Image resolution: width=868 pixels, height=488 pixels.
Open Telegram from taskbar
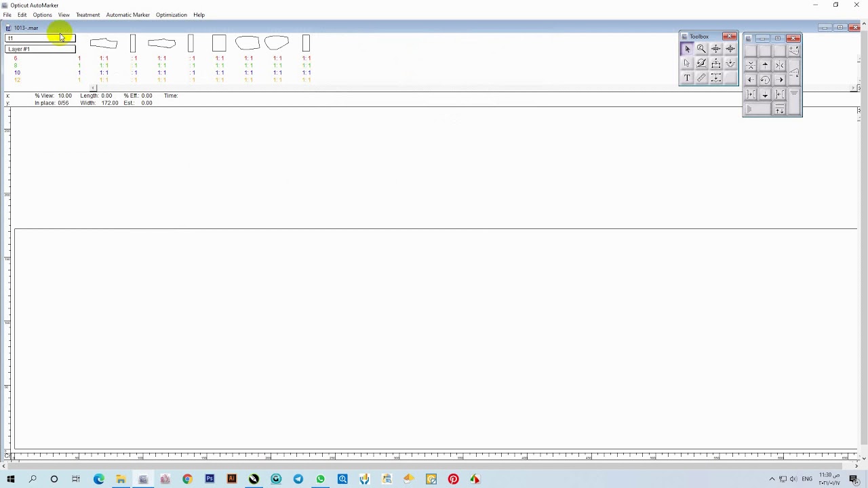coord(298,479)
